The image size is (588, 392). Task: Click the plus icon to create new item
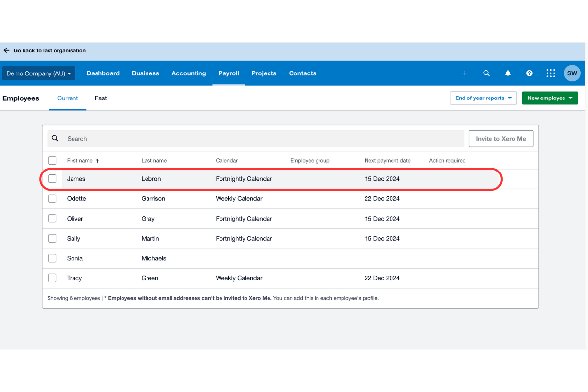(465, 73)
